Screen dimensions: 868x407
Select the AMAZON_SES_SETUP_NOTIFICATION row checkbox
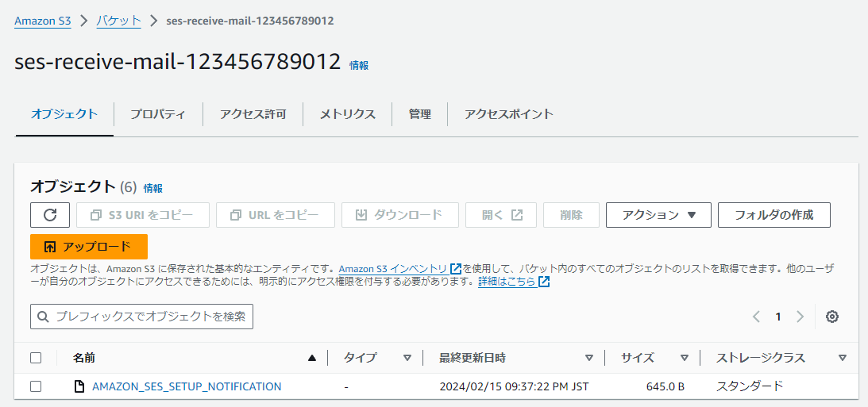(x=36, y=386)
